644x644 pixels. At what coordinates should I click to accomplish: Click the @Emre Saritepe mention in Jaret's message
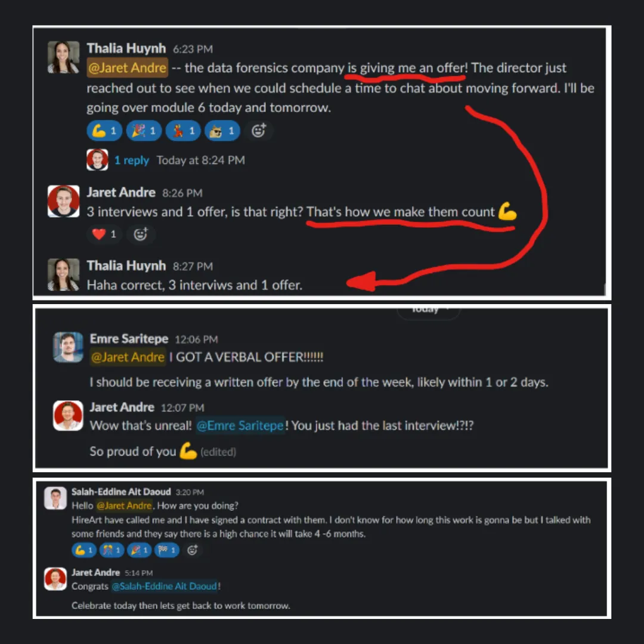click(x=240, y=426)
